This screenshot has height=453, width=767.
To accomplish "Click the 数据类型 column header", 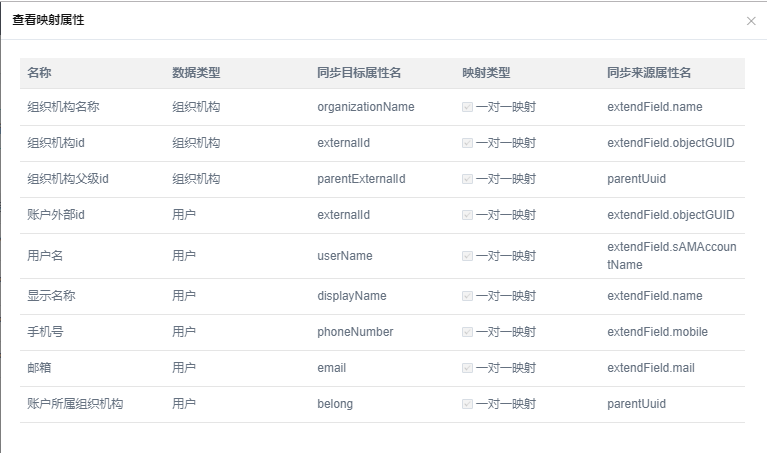I will (196, 73).
